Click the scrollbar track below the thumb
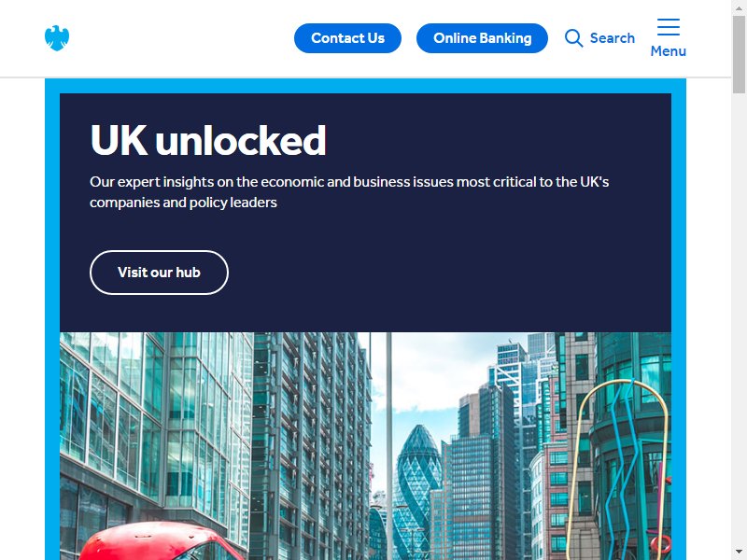Viewport: 747px width, 560px height. click(739, 319)
